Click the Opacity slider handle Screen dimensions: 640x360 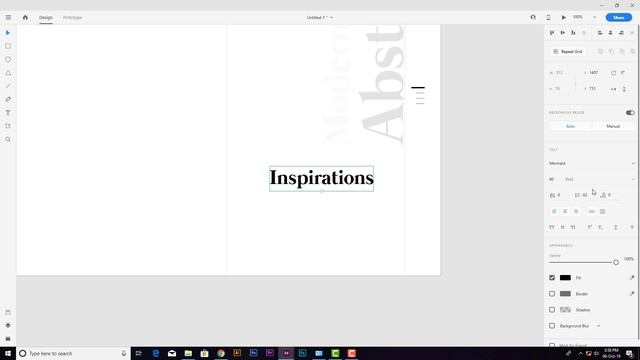(x=616, y=262)
